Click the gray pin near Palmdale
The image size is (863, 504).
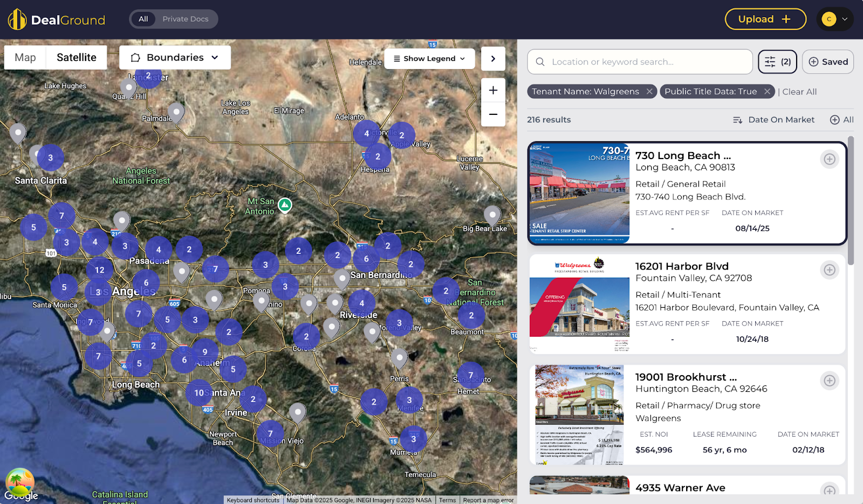[x=176, y=112]
